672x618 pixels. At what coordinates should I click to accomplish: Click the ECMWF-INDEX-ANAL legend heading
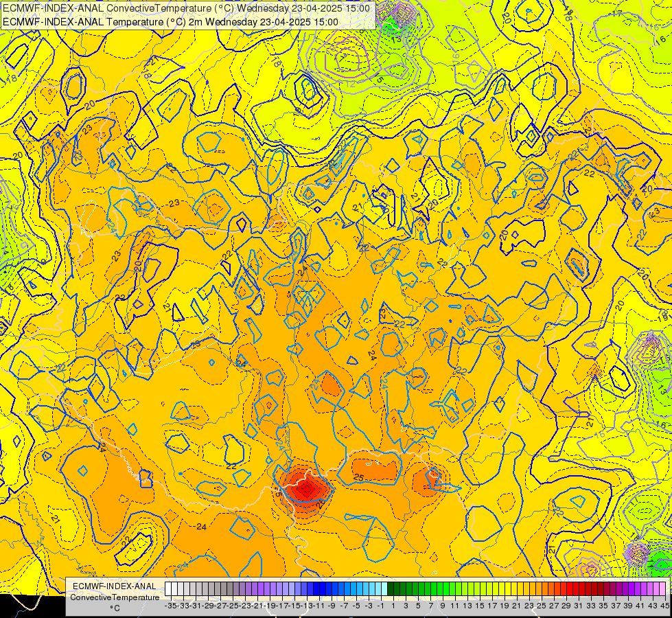(115, 586)
